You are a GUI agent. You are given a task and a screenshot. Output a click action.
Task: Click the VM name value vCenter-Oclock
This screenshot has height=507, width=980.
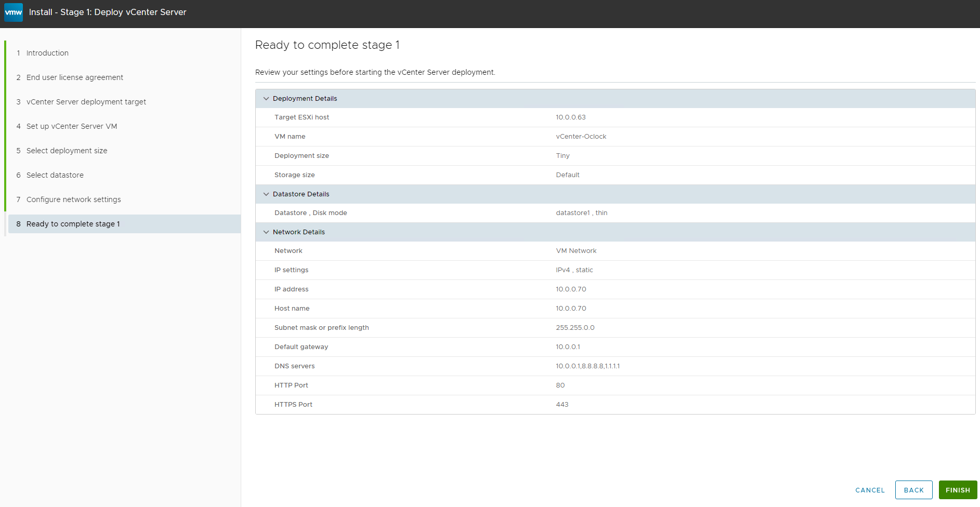581,137
